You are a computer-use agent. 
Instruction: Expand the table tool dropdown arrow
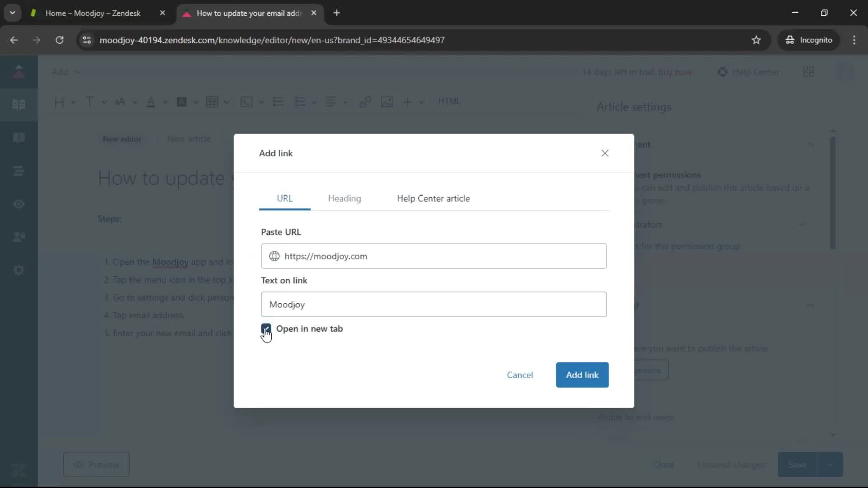(x=226, y=103)
